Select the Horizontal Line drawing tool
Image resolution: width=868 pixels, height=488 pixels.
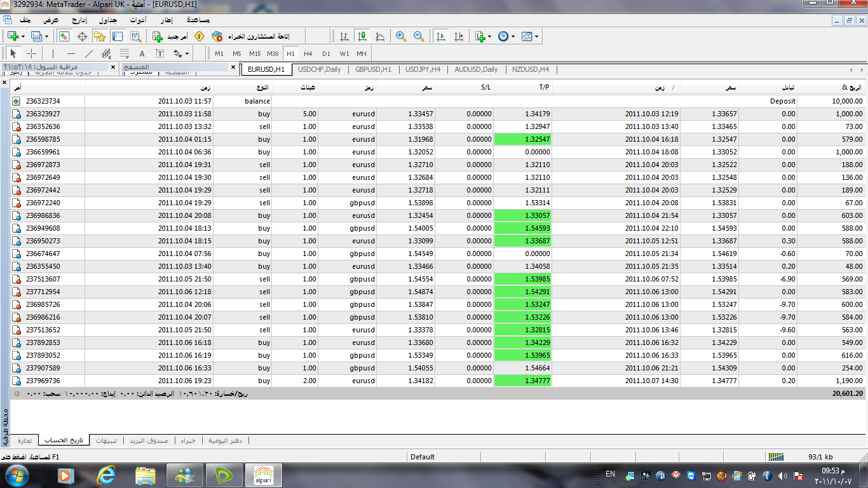click(71, 53)
